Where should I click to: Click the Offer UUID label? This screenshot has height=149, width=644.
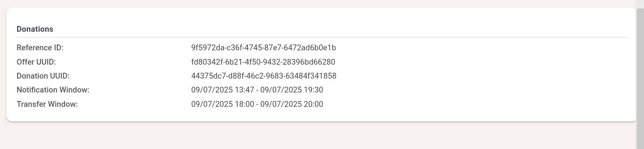[x=36, y=62]
